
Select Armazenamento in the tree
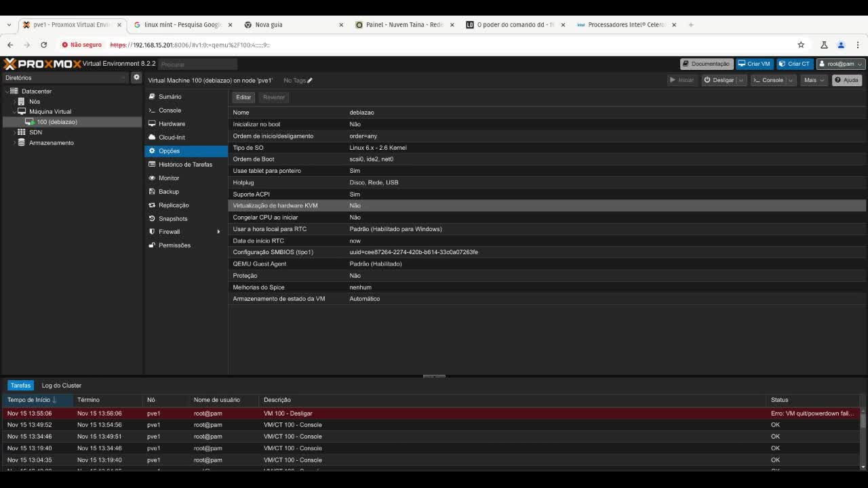click(x=51, y=143)
